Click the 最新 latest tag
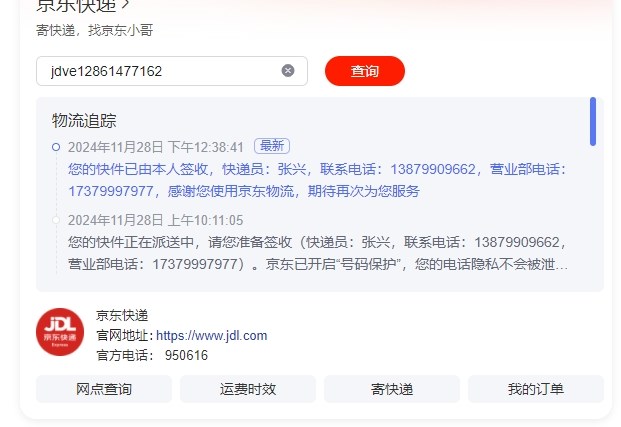The height and width of the screenshot is (427, 621). tap(272, 146)
